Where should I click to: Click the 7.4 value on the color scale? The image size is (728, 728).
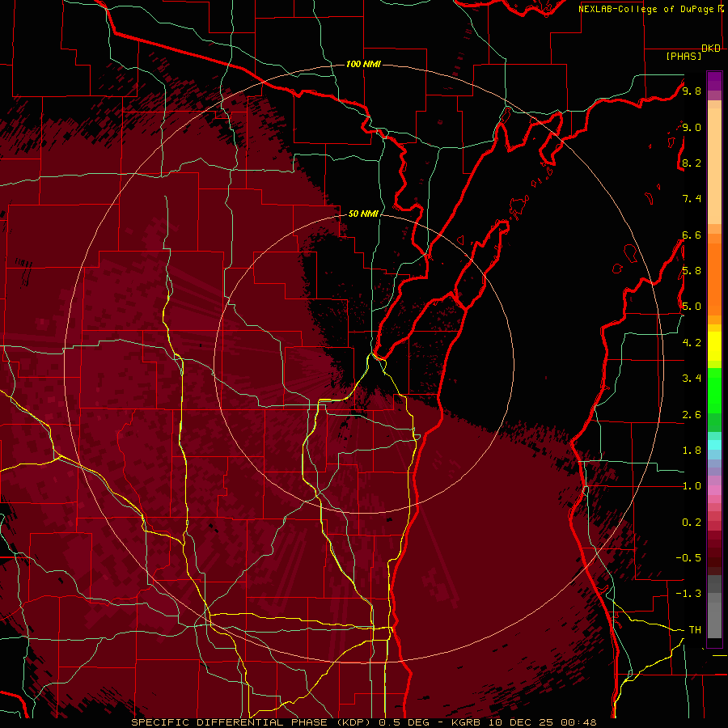coord(692,199)
